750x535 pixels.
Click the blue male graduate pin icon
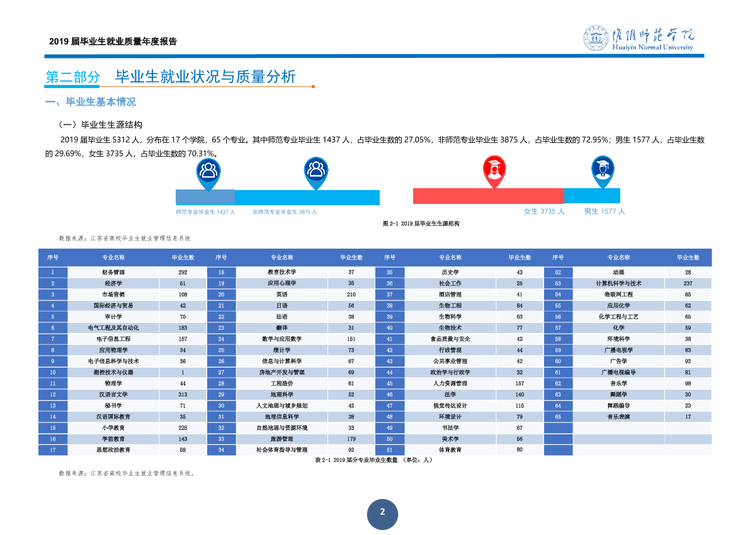[603, 172]
